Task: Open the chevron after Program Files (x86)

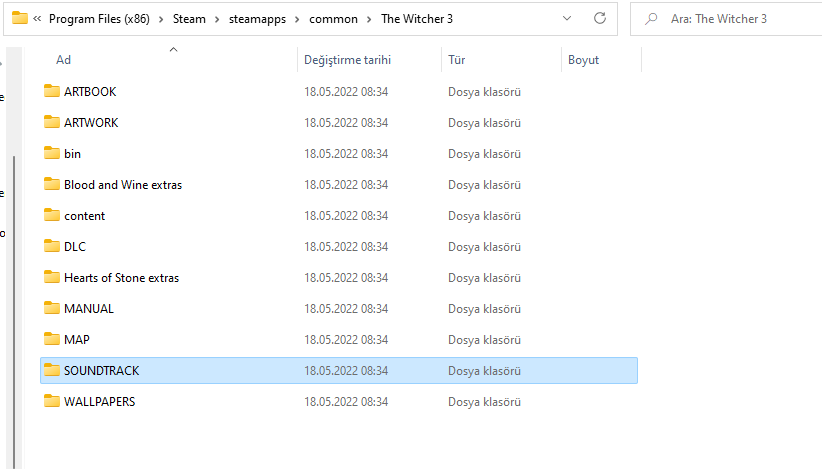Action: pos(161,19)
